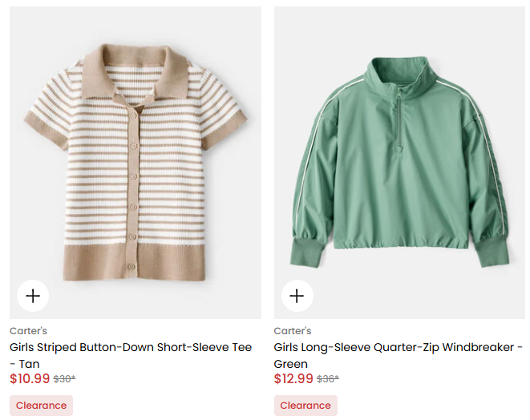Click the $10.99 sale price
Image resolution: width=530 pixels, height=420 pixels.
[x=30, y=378]
